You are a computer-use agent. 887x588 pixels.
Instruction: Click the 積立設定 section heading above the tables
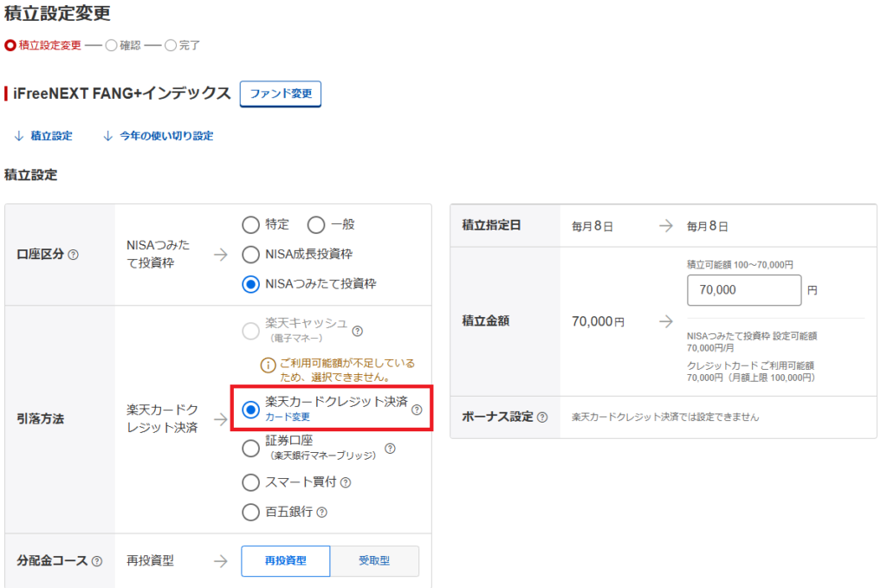tap(30, 175)
